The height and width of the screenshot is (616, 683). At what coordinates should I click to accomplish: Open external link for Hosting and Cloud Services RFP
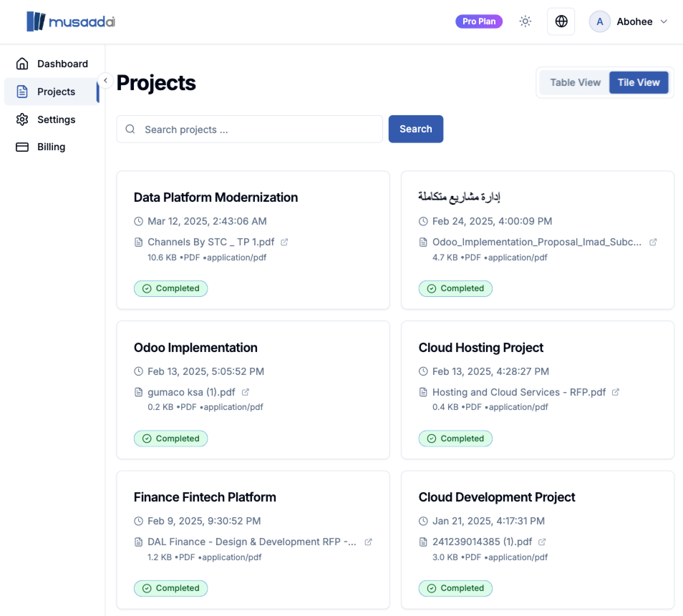615,392
